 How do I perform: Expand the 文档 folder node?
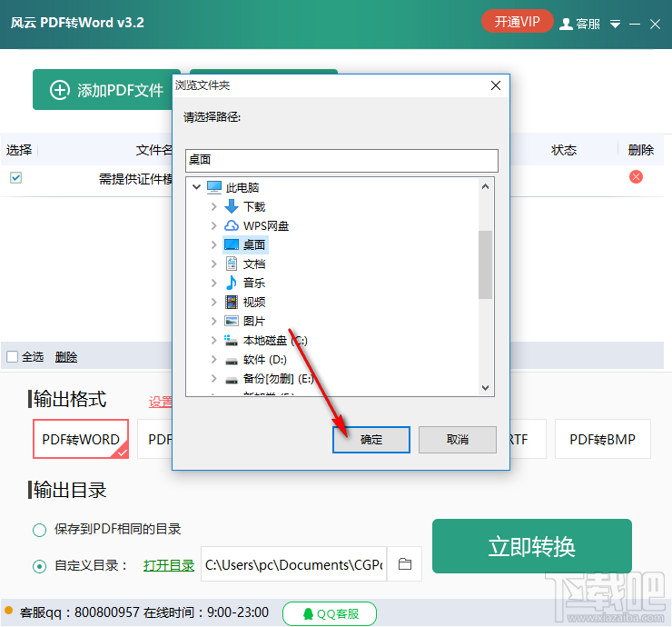pos(213,264)
